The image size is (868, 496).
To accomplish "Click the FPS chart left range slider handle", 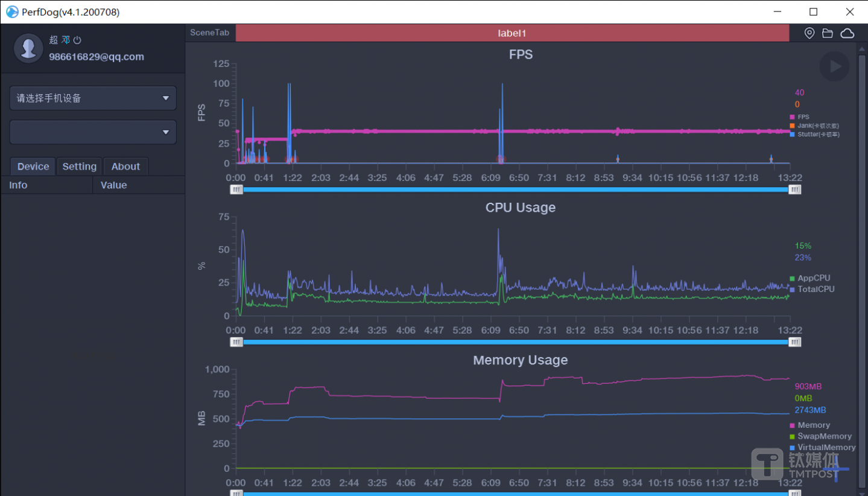I will 236,189.
